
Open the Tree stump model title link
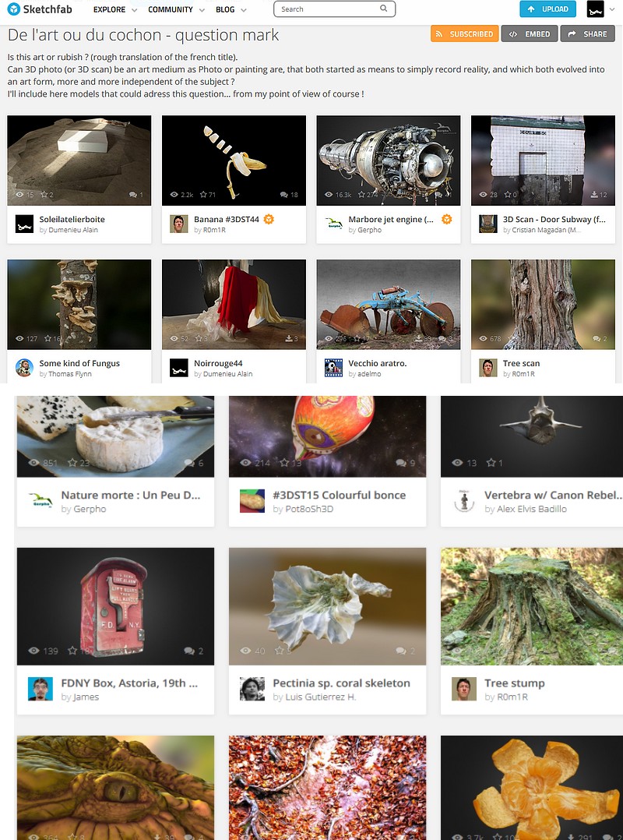pos(514,683)
